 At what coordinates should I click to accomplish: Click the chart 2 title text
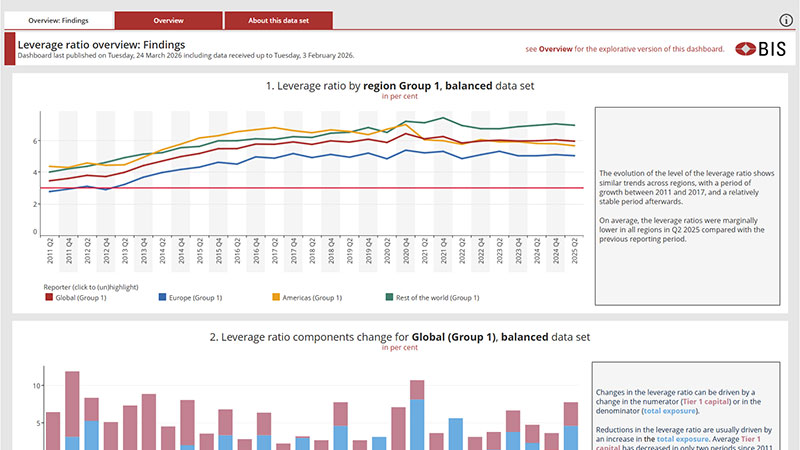click(x=400, y=337)
